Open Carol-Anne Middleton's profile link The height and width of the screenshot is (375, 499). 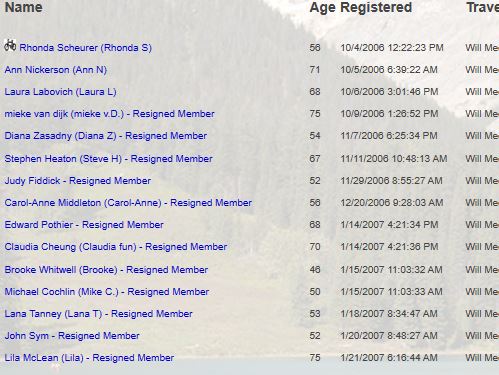pyautogui.click(x=128, y=203)
